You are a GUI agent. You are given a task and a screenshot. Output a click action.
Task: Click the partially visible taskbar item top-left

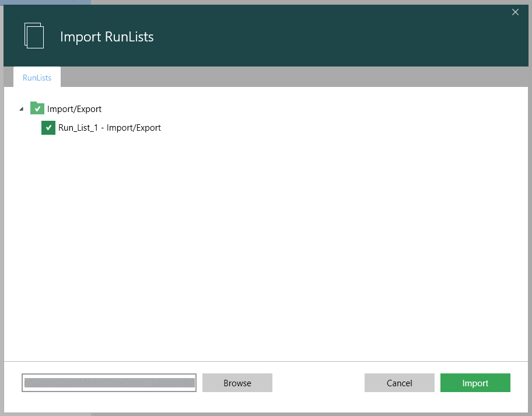(44, 2)
